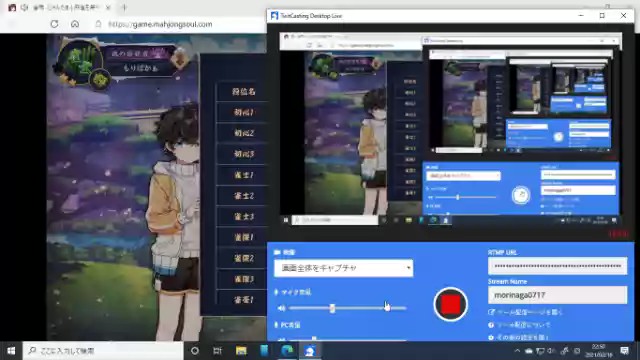Viewport: 640px width, 360px height.
Task: Adjust the microphone volume slider handle
Action: point(332,308)
